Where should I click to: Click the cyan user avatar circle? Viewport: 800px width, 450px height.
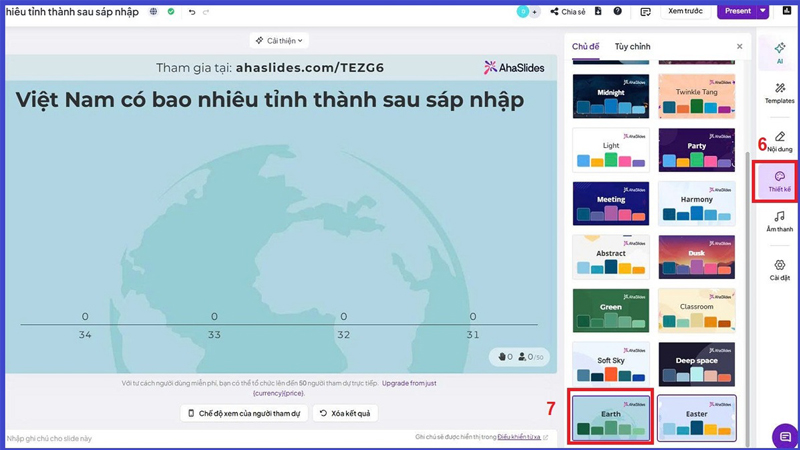tap(522, 12)
